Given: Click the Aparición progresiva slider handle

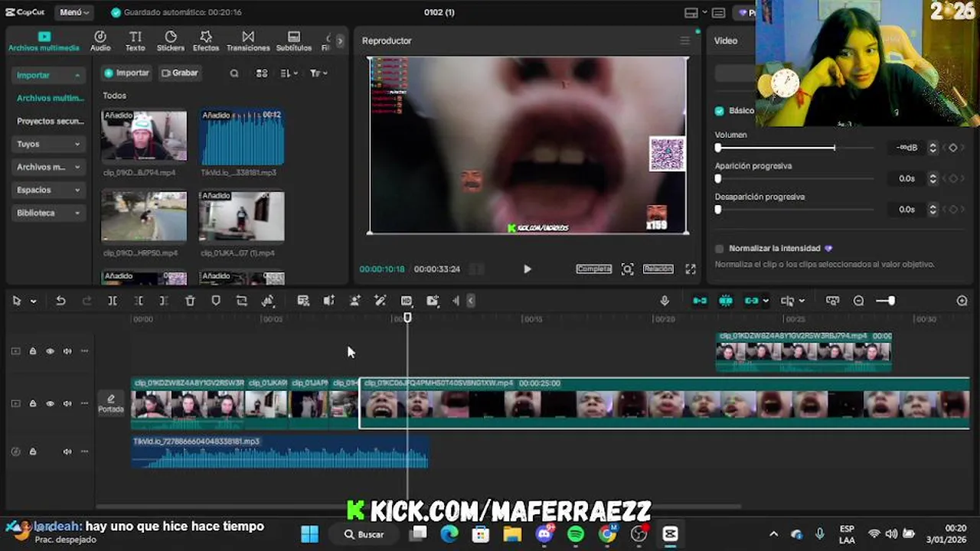Looking at the screenshot, I should coord(718,178).
